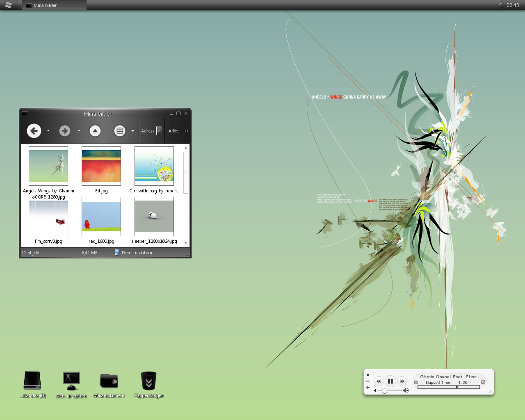This screenshot has width=525, height=420.
Task: Skip to next track in music player
Action: (402, 381)
